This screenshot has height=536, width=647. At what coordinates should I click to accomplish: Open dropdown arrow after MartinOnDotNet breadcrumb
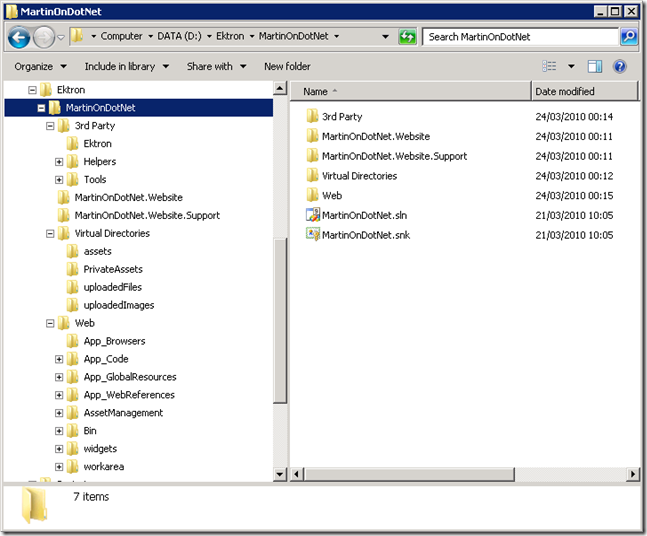click(337, 36)
